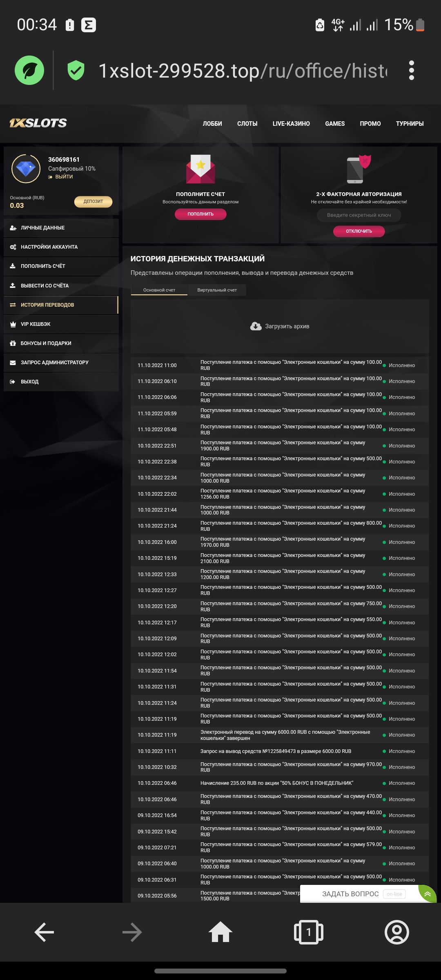Tap the green scroll-to-top arrow icon

(x=428, y=894)
